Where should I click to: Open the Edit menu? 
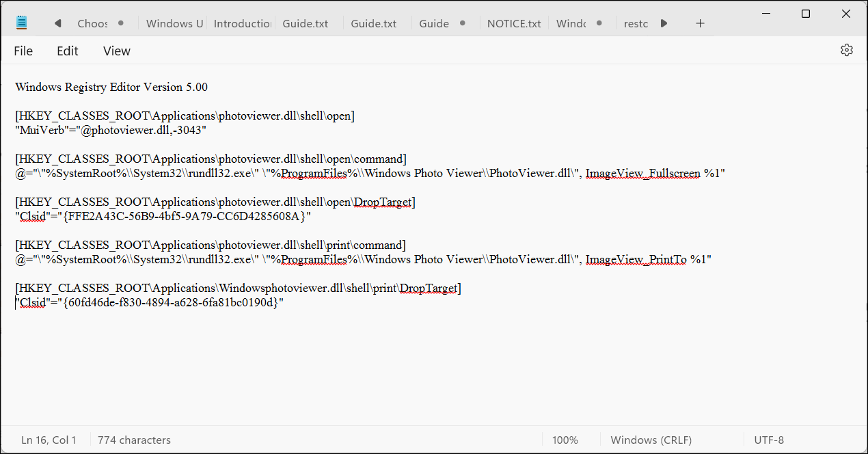(68, 51)
